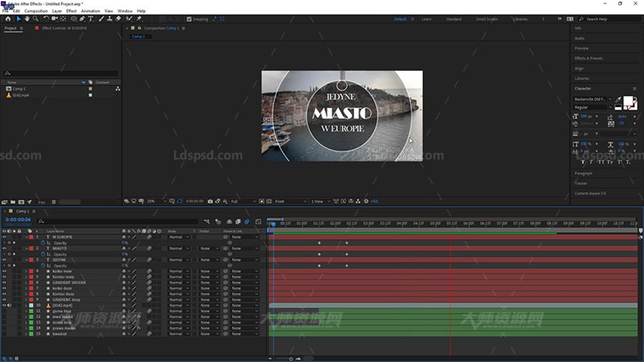Viewport: 644px width, 362px height.
Task: Open the Animation menu
Action: [x=90, y=11]
